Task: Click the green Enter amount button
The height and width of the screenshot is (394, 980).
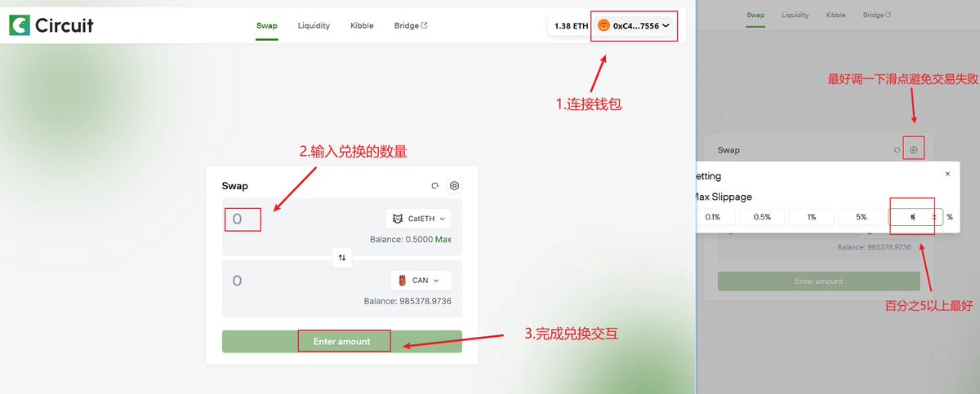Action: (342, 341)
